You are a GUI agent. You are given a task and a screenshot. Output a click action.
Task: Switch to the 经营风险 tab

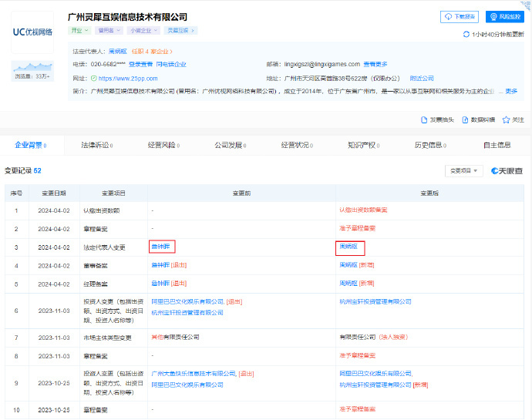[163, 145]
